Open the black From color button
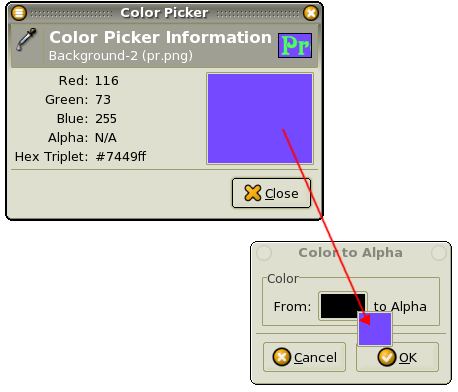458x392 pixels. [x=343, y=306]
